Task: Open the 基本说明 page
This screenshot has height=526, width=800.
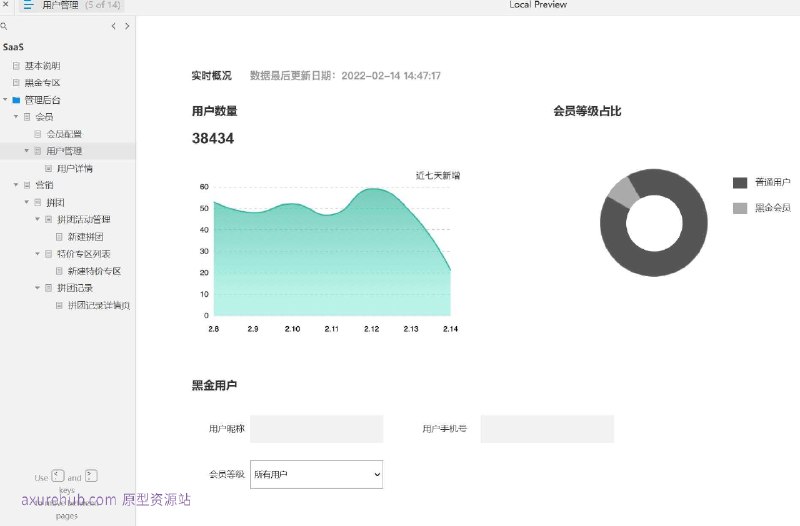Action: (x=42, y=66)
